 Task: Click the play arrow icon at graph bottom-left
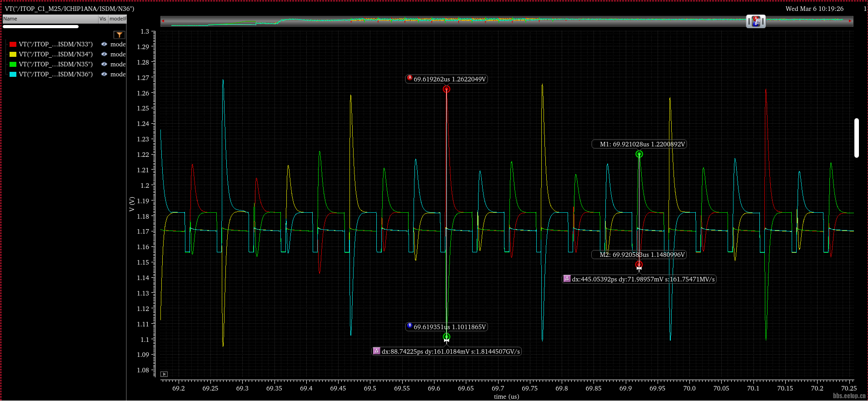click(x=164, y=374)
